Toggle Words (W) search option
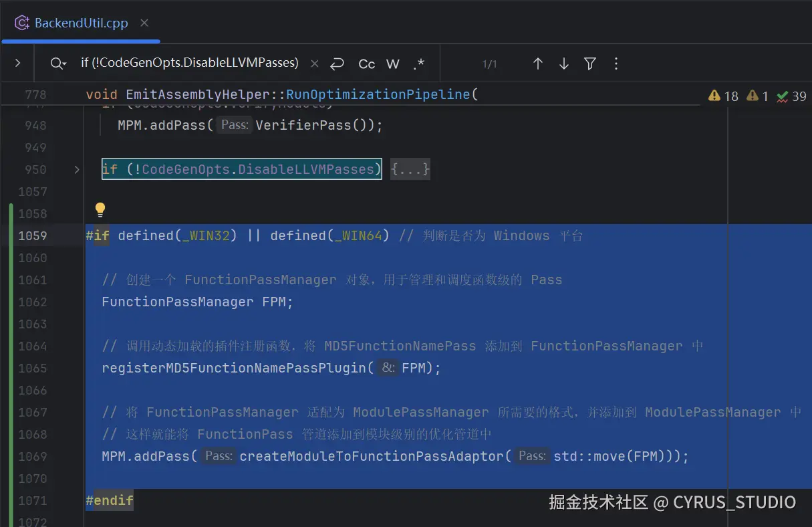The height and width of the screenshot is (527, 812). 393,64
